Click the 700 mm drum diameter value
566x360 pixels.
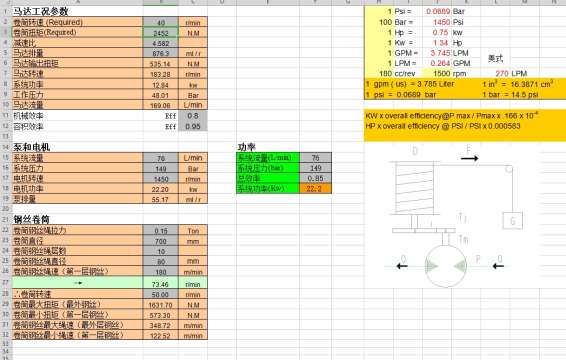[161, 241]
